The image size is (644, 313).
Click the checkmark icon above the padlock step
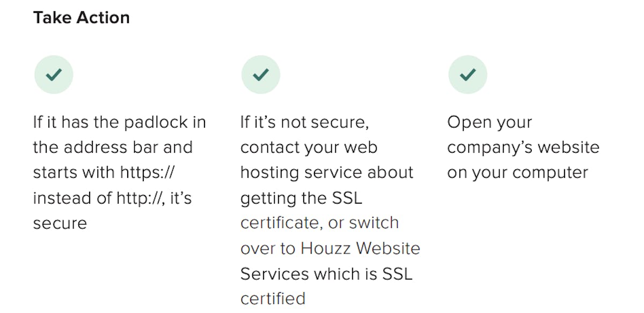(54, 74)
